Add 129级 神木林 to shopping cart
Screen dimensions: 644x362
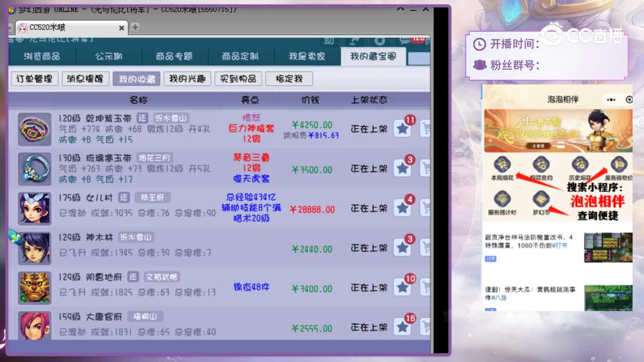pos(425,247)
